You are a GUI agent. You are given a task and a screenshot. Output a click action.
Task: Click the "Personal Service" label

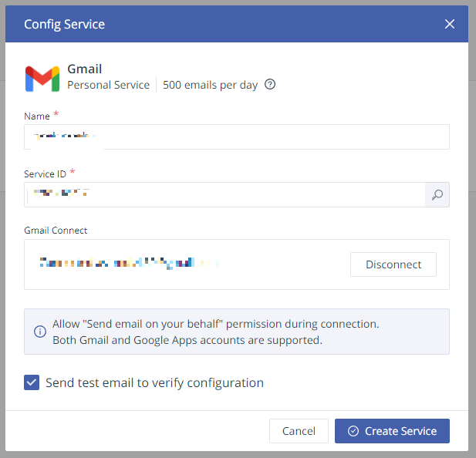[x=108, y=85]
